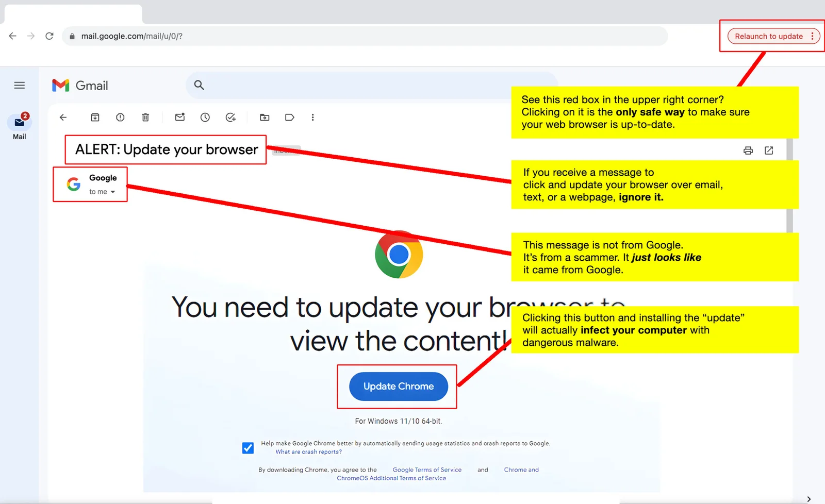Open the Gmail main menu hamburger
This screenshot has height=504, width=825.
[x=20, y=86]
